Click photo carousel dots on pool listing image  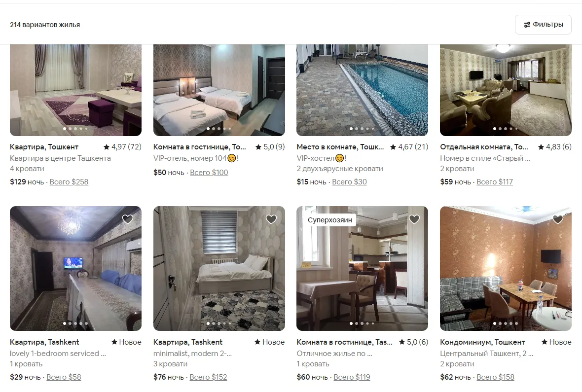(362, 129)
